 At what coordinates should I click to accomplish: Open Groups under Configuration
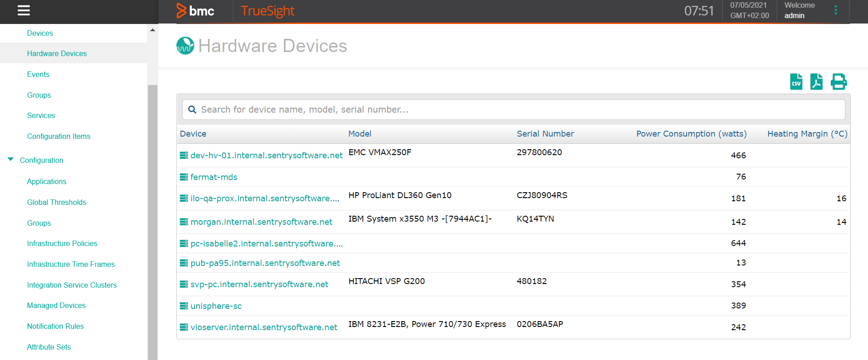pyautogui.click(x=39, y=223)
